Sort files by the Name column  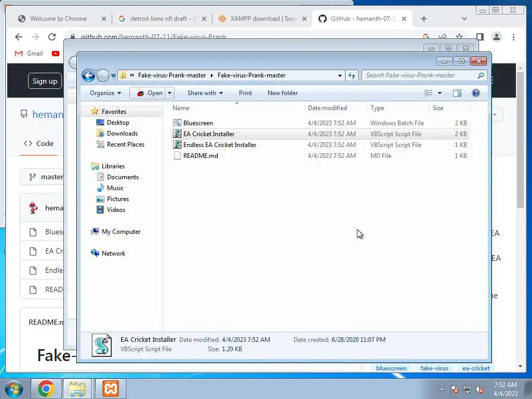(x=237, y=108)
